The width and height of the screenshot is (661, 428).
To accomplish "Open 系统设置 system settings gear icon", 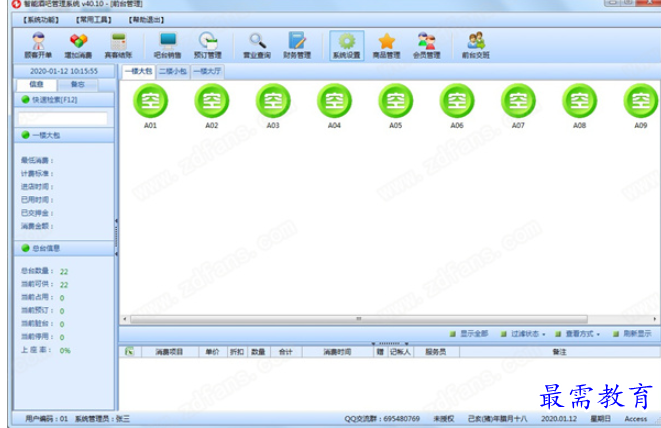I will pyautogui.click(x=347, y=46).
